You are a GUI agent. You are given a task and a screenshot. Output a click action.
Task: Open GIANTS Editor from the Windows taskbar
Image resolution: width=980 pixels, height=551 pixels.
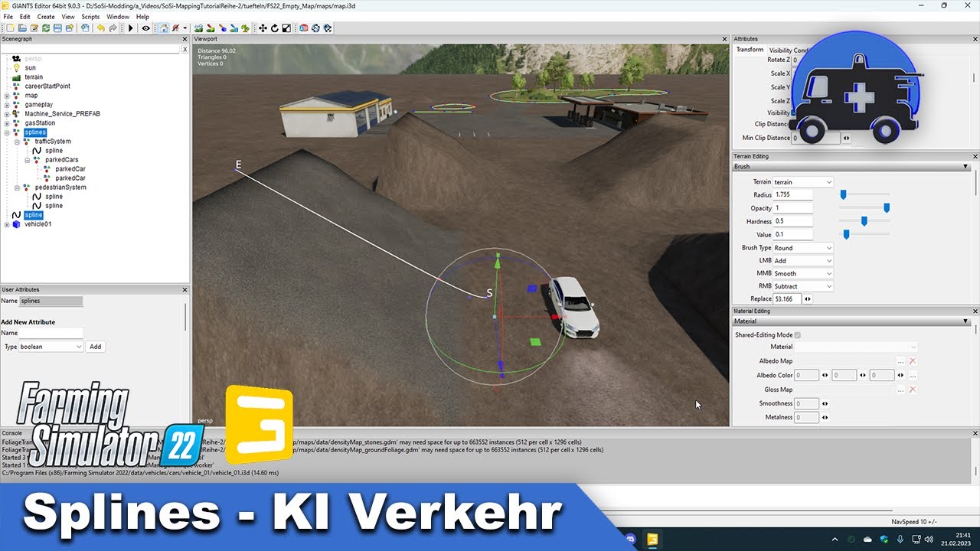click(652, 540)
